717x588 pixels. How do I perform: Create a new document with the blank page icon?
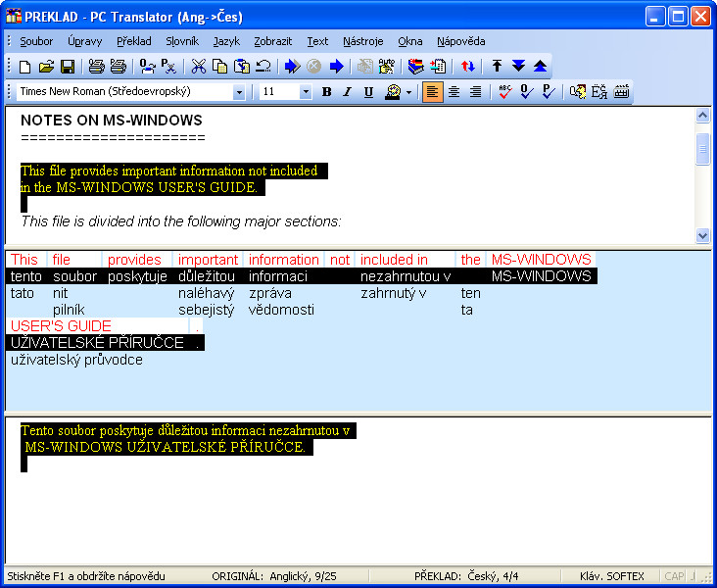[24, 67]
